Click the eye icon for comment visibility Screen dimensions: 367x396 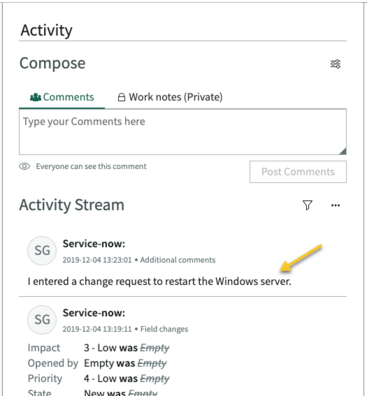[x=24, y=166]
